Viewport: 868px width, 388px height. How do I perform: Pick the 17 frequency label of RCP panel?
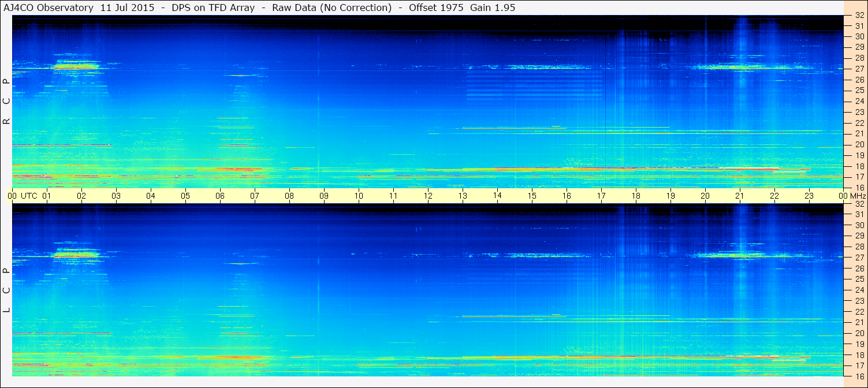(859, 177)
